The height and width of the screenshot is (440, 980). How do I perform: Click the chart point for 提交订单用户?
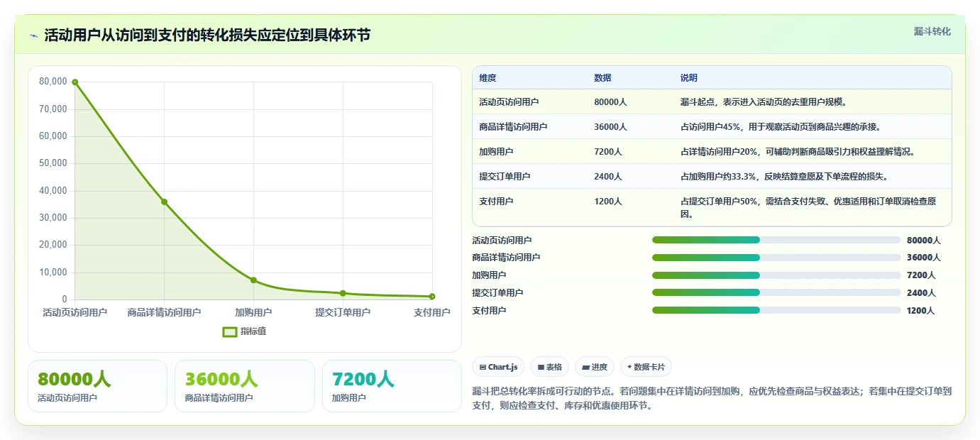click(343, 293)
